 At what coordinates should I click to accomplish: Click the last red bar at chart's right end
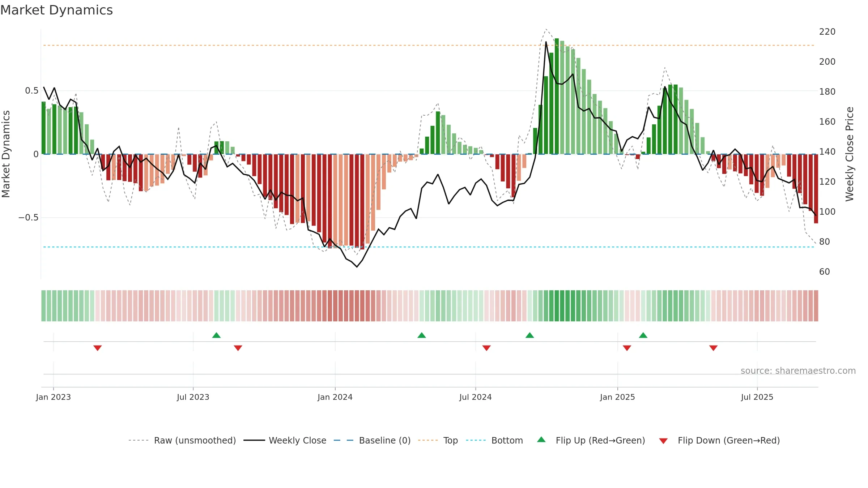pos(816,189)
